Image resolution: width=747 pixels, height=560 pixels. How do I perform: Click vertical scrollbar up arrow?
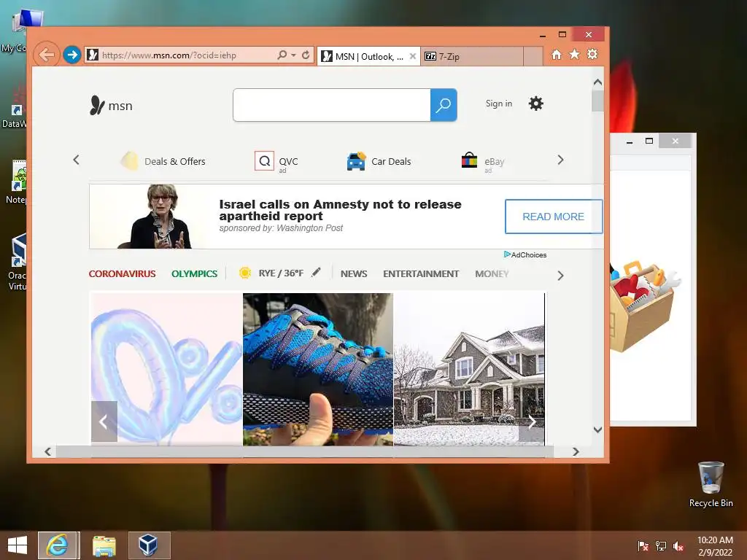click(x=597, y=82)
